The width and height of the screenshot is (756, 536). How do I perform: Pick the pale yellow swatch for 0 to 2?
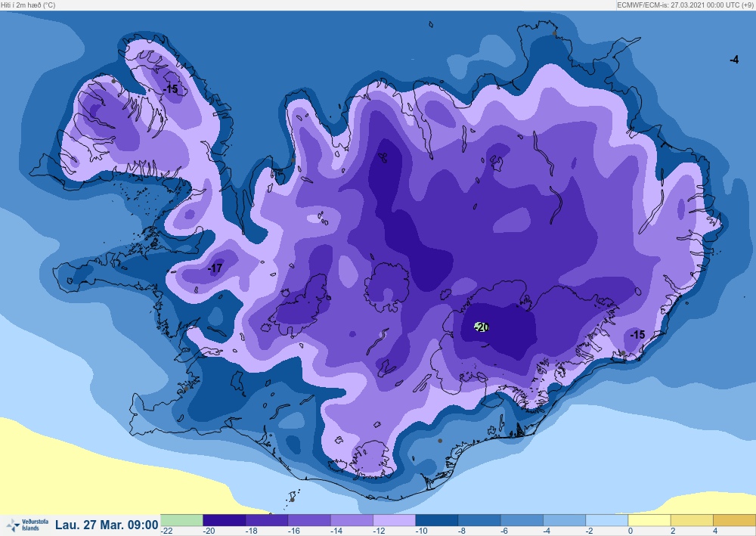(x=649, y=520)
